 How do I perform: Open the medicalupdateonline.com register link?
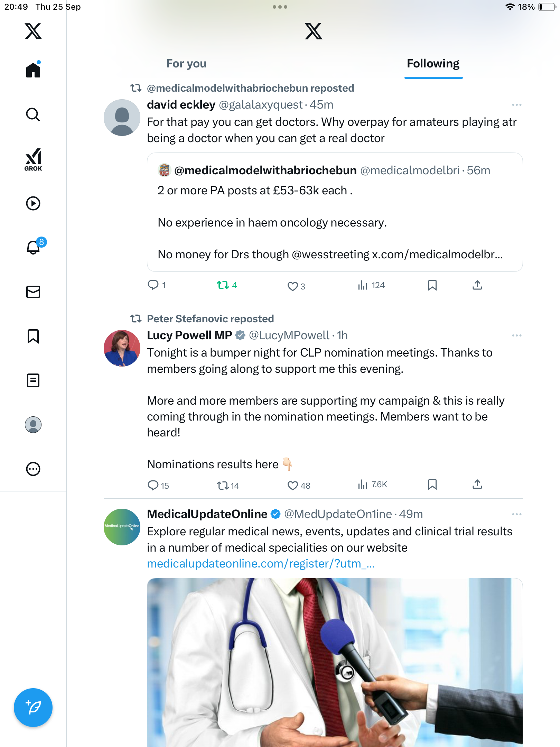pos(261,564)
